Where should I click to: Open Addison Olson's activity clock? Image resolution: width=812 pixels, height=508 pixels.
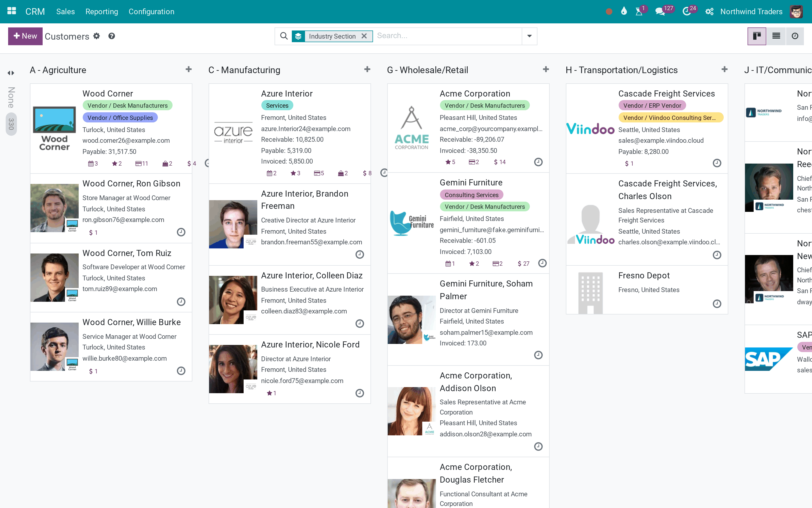pos(538,447)
